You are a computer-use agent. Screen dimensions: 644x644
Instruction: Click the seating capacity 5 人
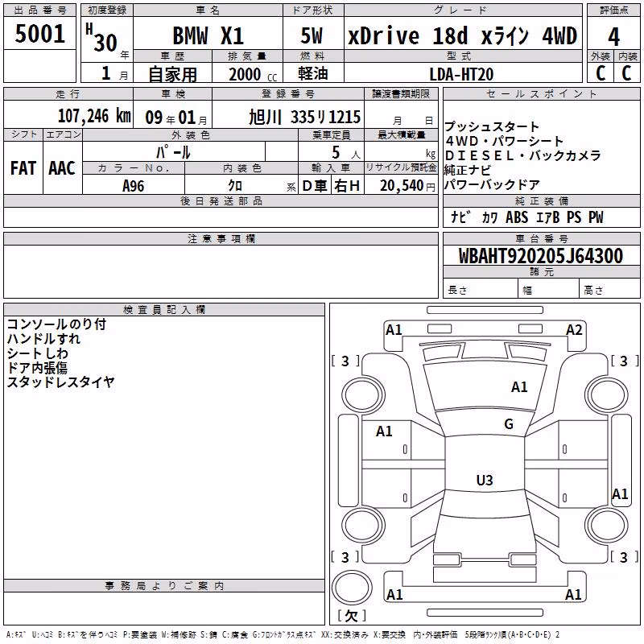pos(345,153)
